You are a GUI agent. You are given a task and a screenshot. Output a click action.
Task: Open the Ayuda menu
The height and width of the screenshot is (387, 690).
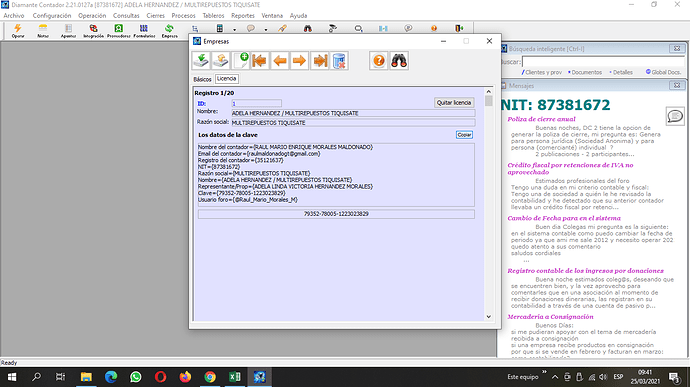pyautogui.click(x=298, y=15)
